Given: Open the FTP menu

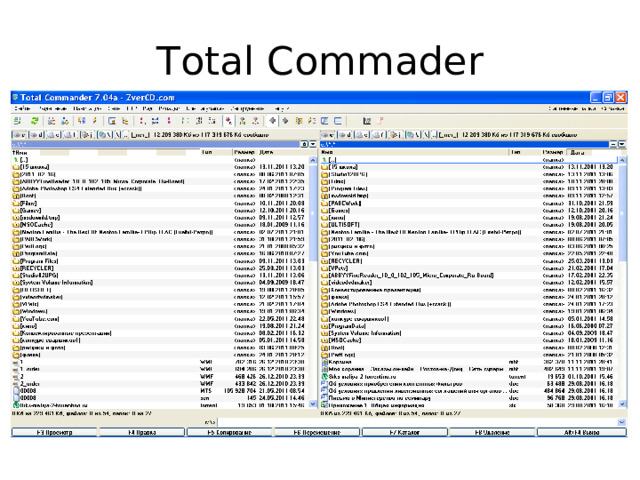Looking at the screenshot, I should pos(131,109).
